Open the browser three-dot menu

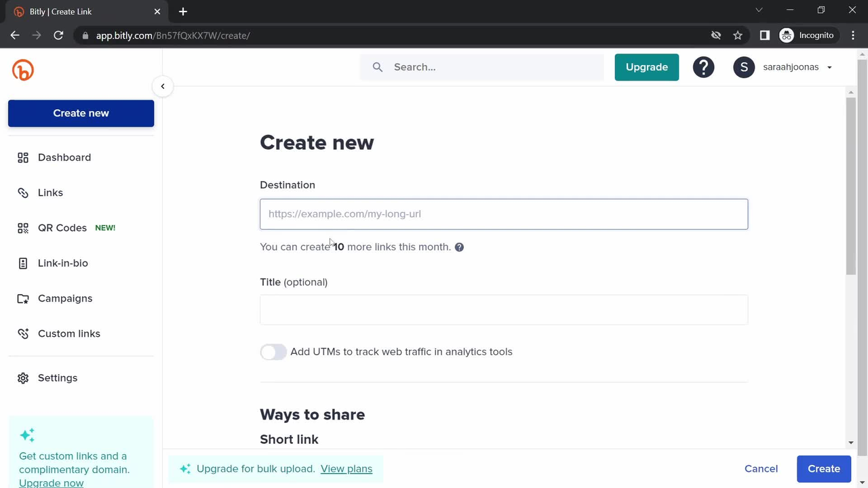coord(852,35)
